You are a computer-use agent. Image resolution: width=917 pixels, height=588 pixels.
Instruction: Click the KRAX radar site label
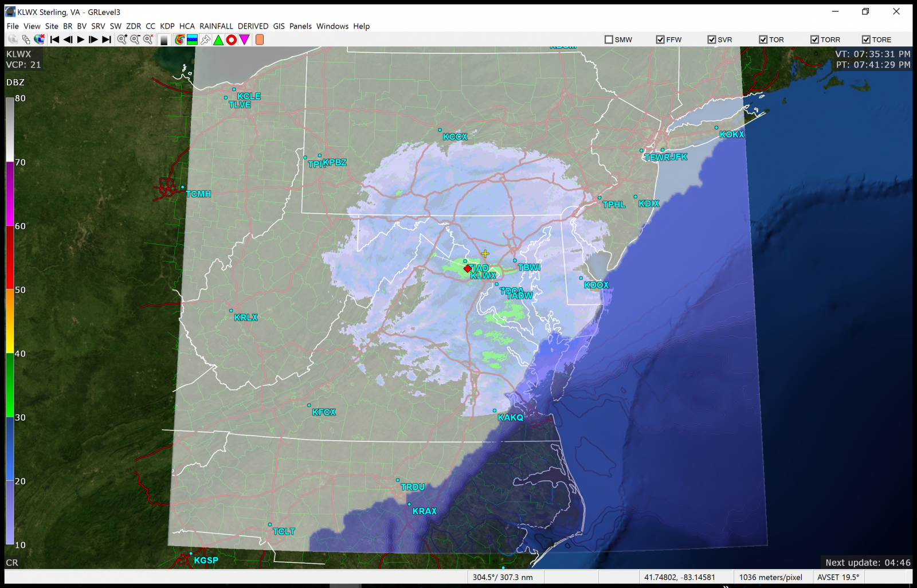[x=425, y=511]
